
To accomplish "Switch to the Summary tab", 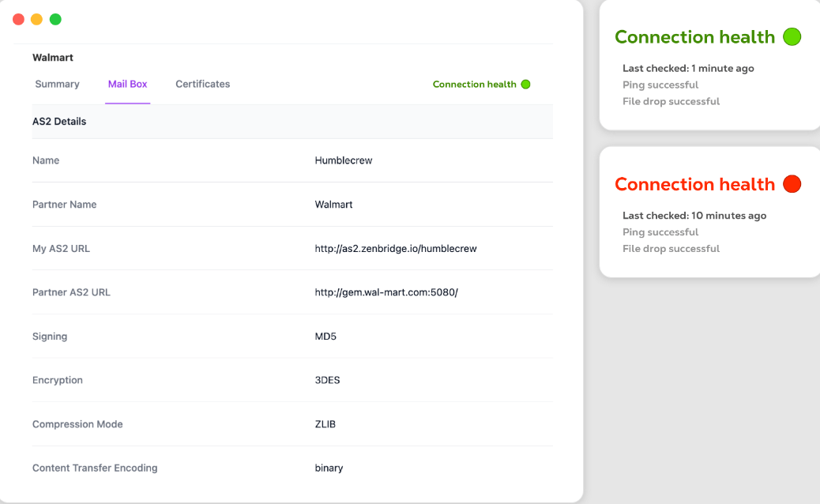I will [x=57, y=84].
